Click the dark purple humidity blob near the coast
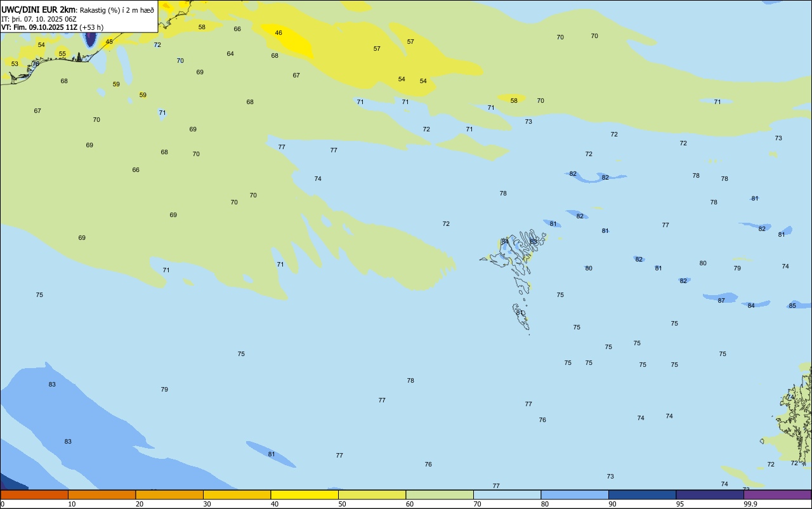Screen dimensions: 812x509 click(91, 39)
